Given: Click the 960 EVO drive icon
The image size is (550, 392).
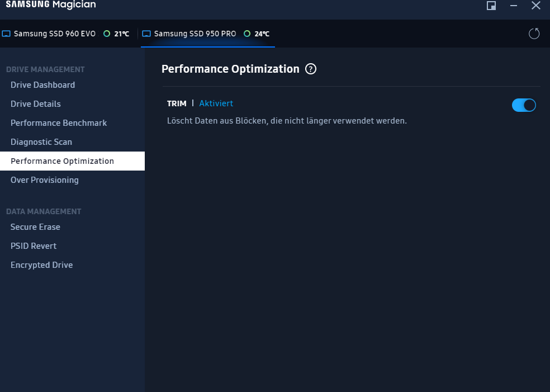Looking at the screenshot, I should pos(6,34).
